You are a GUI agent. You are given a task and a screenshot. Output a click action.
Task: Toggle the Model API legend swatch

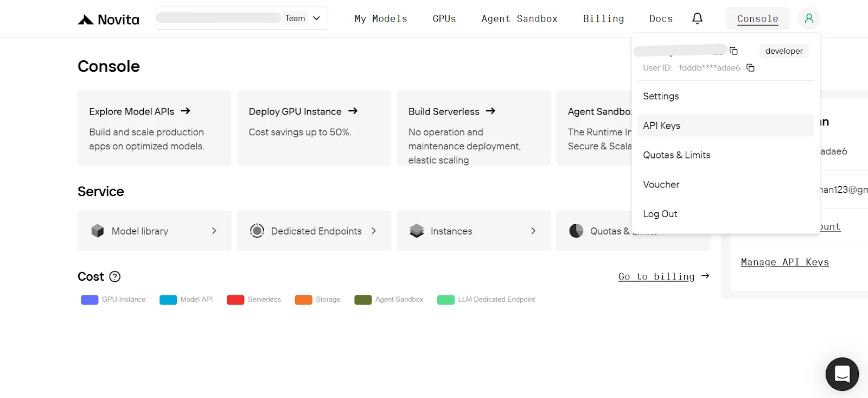click(x=168, y=300)
